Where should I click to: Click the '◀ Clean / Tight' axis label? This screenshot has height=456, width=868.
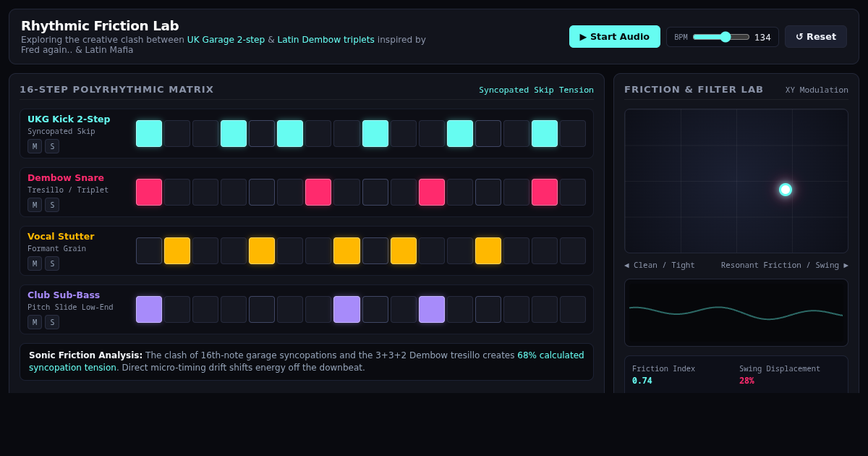[x=660, y=266]
